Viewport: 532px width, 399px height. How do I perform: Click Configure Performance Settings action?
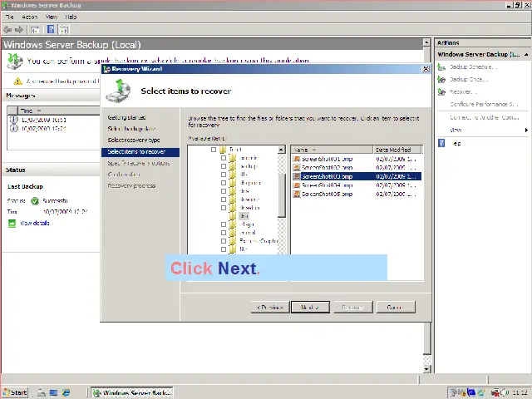(484, 104)
